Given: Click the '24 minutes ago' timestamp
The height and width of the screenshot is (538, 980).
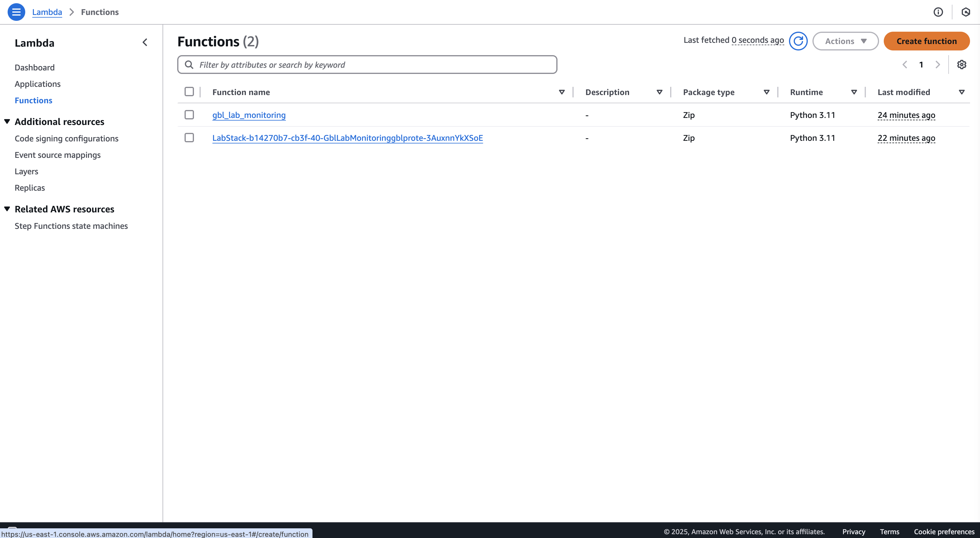Looking at the screenshot, I should tap(906, 115).
